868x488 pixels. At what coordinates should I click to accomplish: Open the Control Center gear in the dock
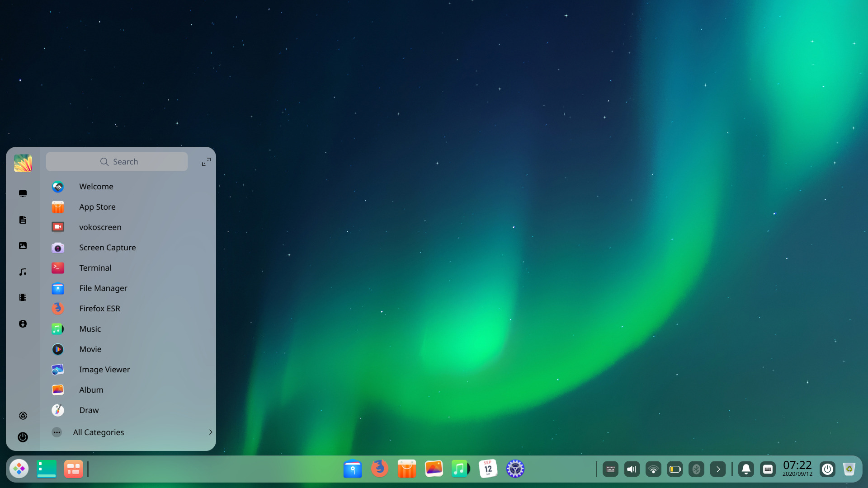[x=515, y=469]
